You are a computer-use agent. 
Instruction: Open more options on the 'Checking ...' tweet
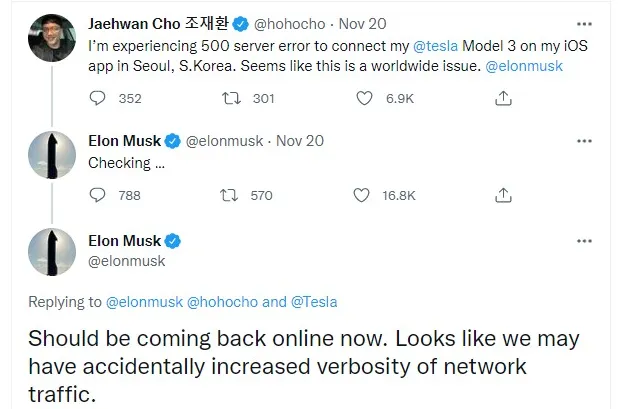coord(584,141)
